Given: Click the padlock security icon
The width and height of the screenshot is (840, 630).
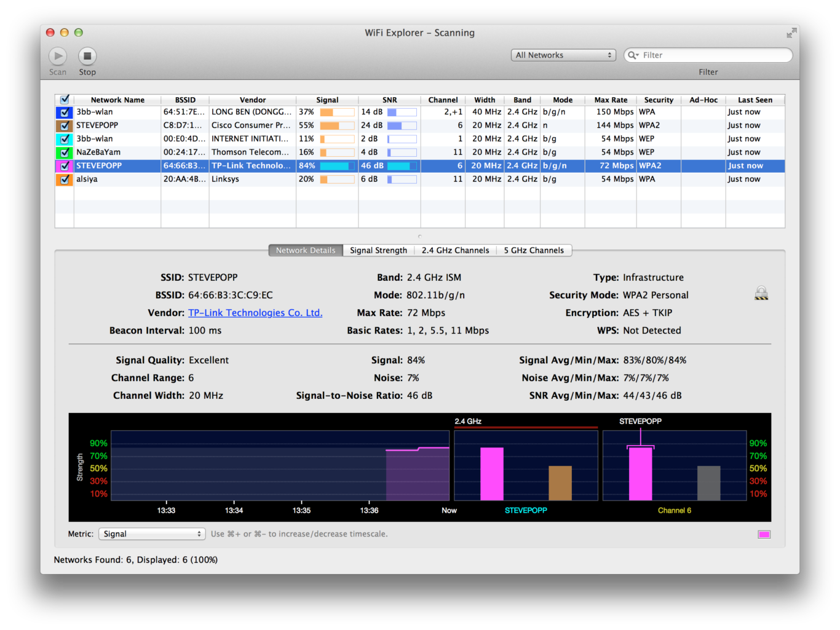Looking at the screenshot, I should pos(761,293).
